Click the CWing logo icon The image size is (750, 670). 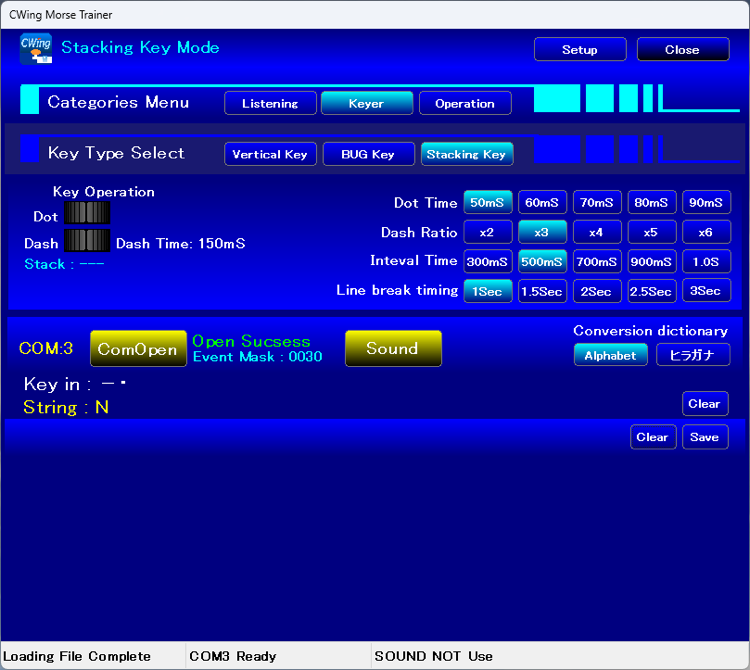(35, 49)
